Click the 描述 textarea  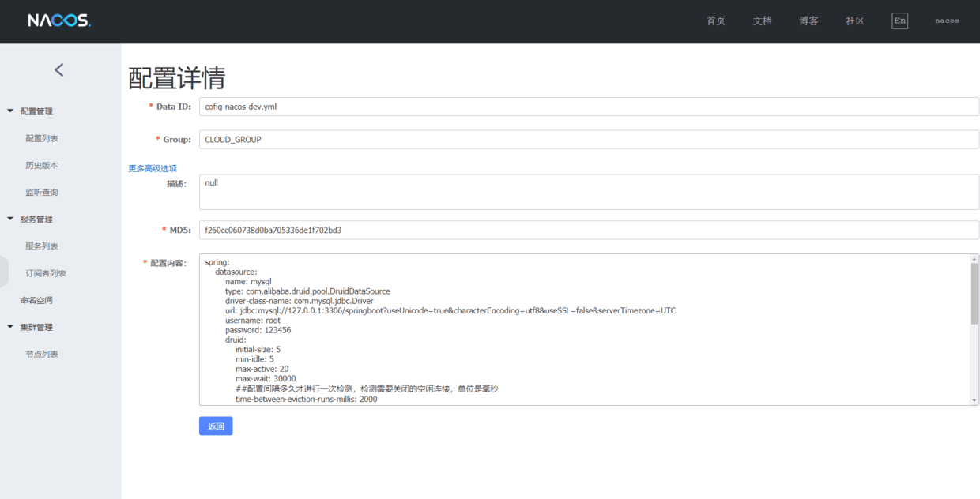coord(589,192)
